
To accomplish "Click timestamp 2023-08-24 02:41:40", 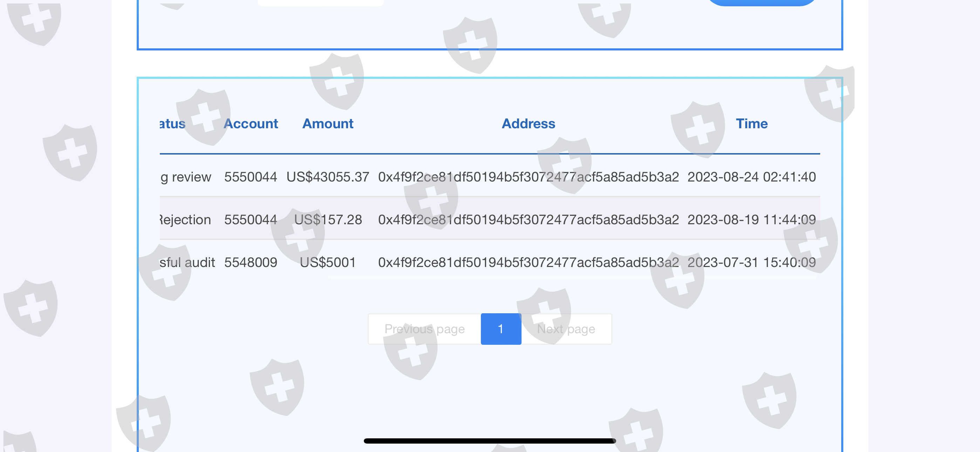I will click(x=752, y=177).
